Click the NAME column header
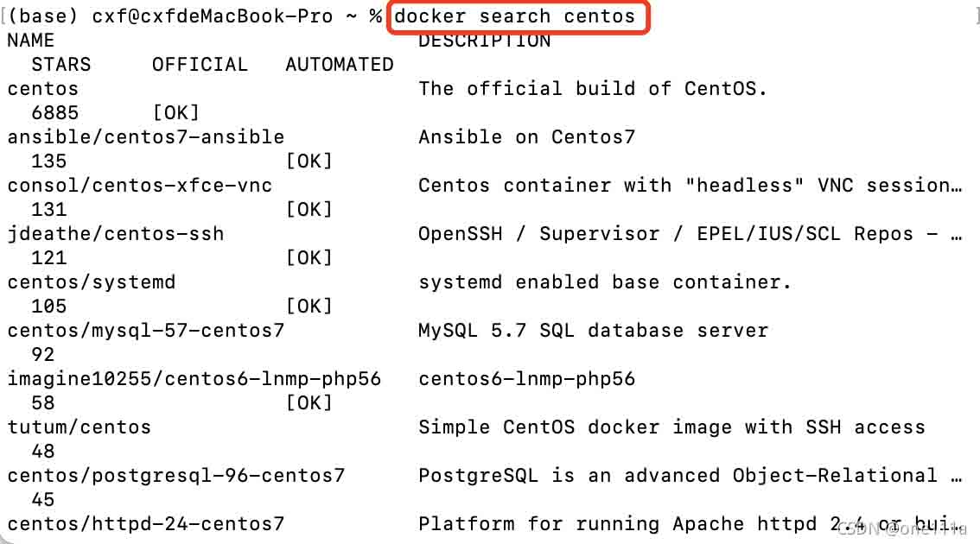 pyautogui.click(x=30, y=41)
